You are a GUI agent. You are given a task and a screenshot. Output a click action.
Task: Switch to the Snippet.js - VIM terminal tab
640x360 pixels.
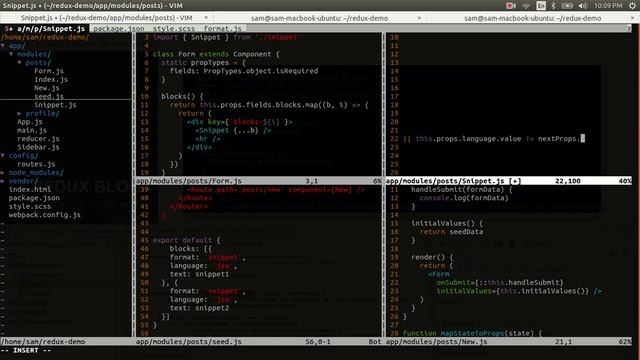click(107, 18)
